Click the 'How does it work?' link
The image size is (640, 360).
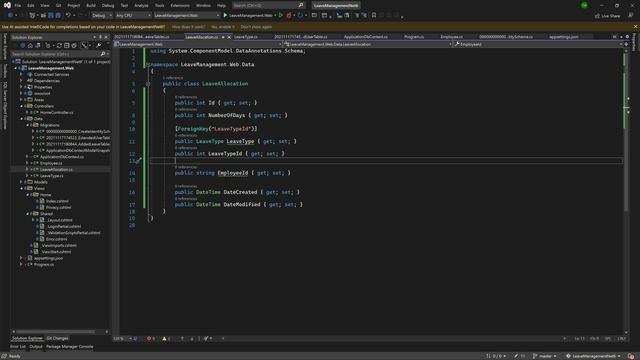pyautogui.click(x=189, y=27)
